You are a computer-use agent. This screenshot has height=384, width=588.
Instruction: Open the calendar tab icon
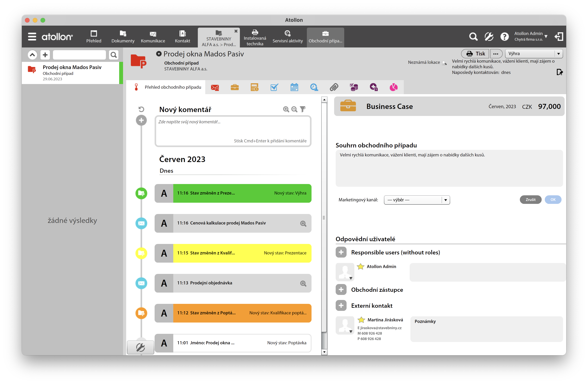point(294,87)
